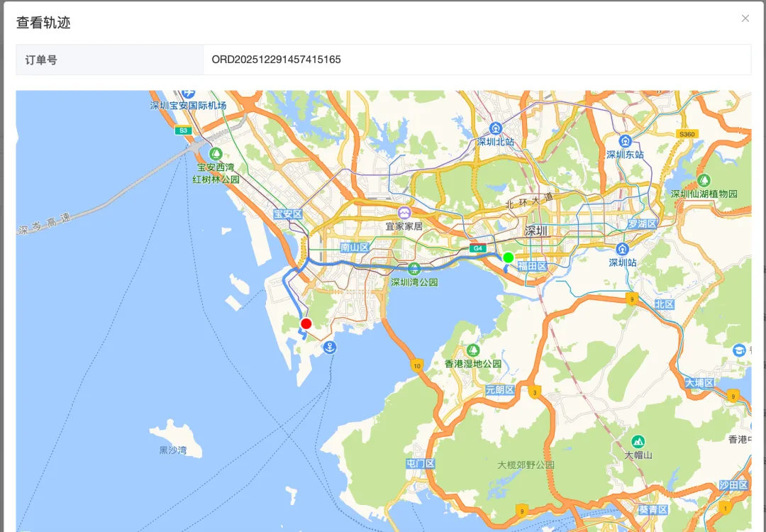Screen dimensions: 766x532
Task: Close the 查看轨迹 dialog
Action: pos(745,18)
